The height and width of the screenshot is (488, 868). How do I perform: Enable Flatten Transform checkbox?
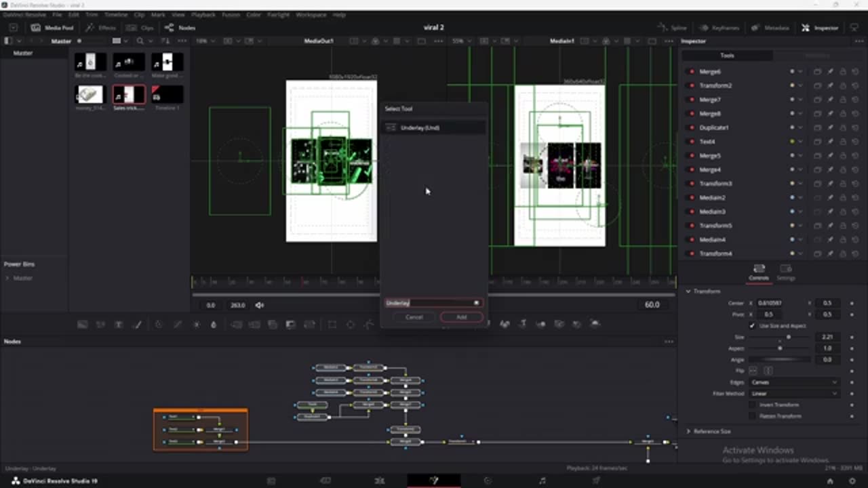click(752, 416)
